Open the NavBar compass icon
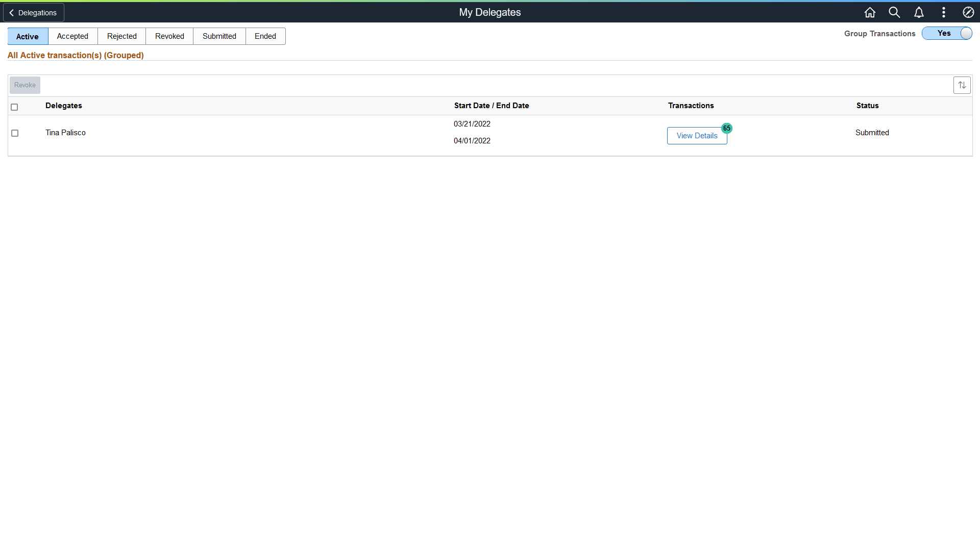Image resolution: width=980 pixels, height=551 pixels. click(x=968, y=12)
